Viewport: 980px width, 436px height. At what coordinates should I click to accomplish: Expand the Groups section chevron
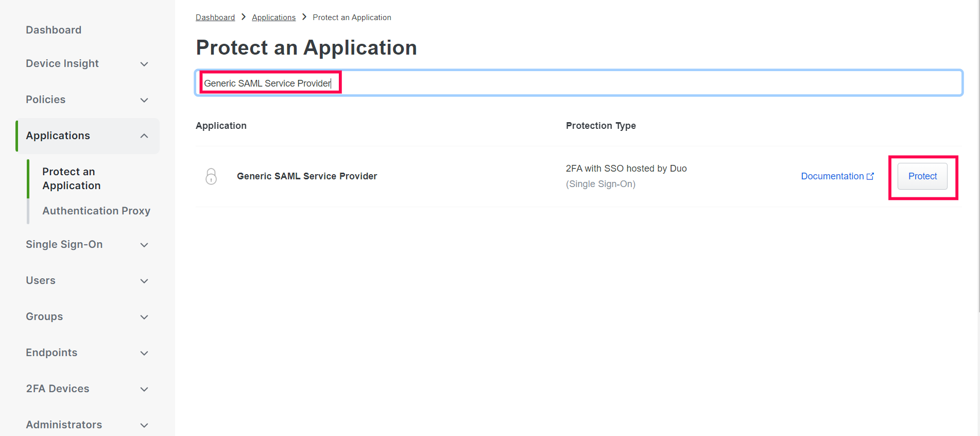[144, 317]
